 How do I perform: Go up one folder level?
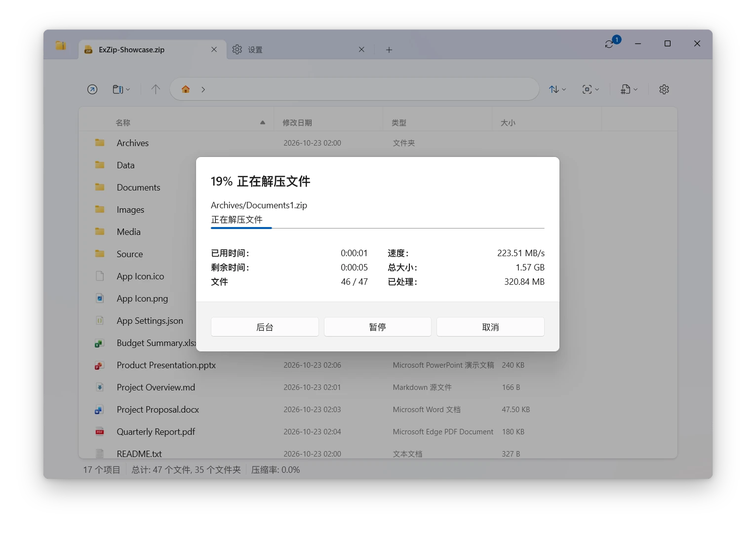[156, 89]
